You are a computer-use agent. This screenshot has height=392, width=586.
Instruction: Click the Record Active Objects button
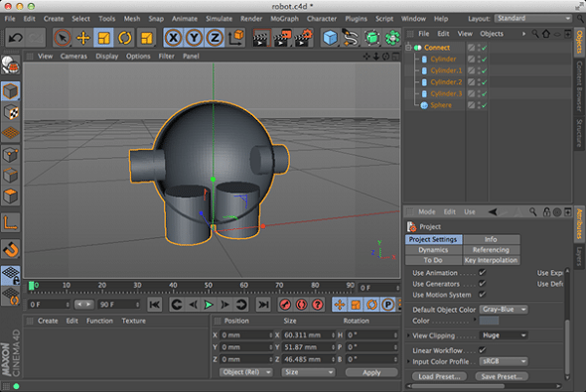[285, 305]
